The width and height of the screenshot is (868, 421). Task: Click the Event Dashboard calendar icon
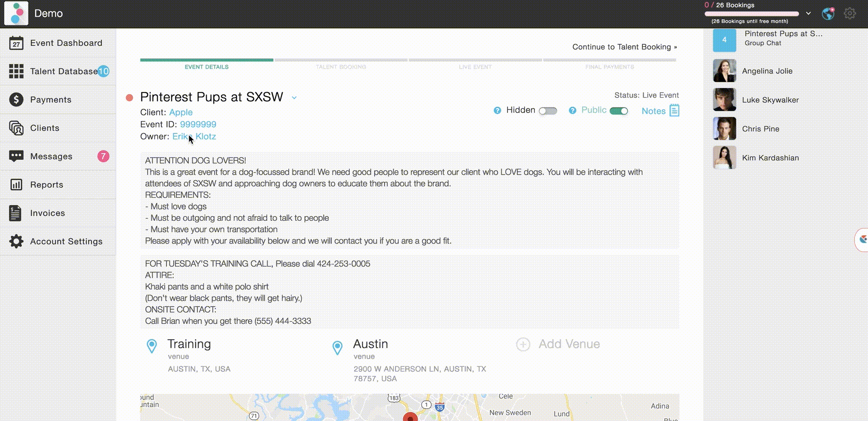(x=16, y=43)
